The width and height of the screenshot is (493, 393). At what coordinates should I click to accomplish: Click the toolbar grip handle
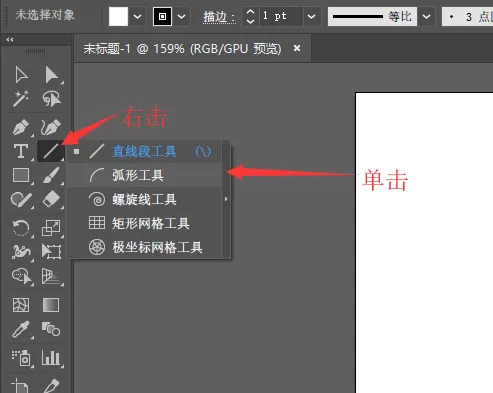coord(35,51)
